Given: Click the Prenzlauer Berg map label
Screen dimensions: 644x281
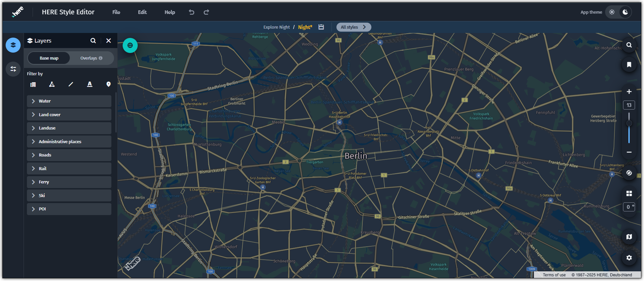Looking at the screenshot, I should [x=459, y=69].
